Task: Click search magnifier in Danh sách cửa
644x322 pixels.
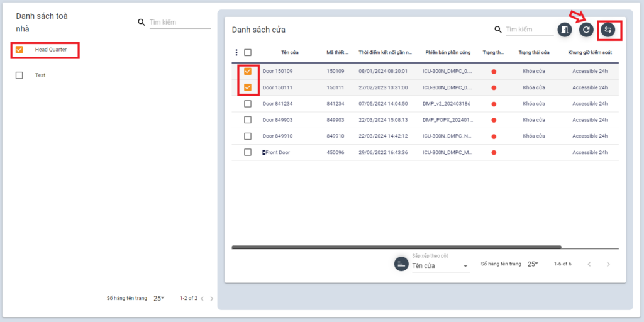Action: tap(498, 30)
